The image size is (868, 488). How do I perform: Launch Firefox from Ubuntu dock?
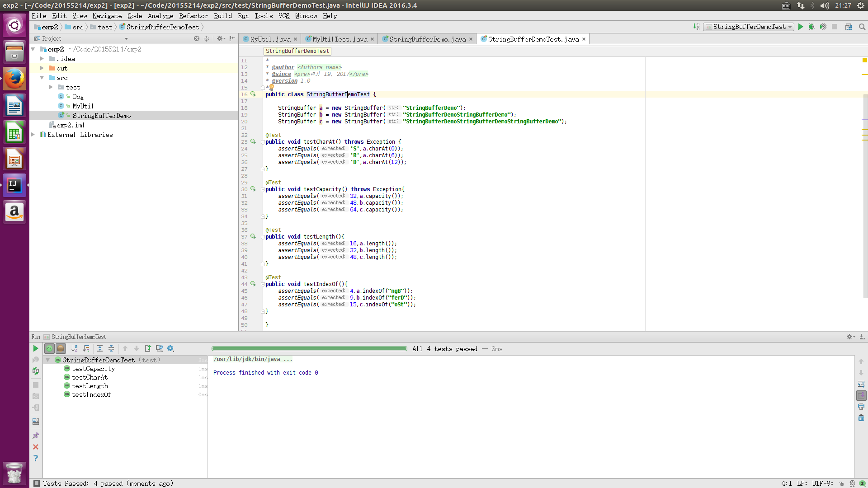14,79
